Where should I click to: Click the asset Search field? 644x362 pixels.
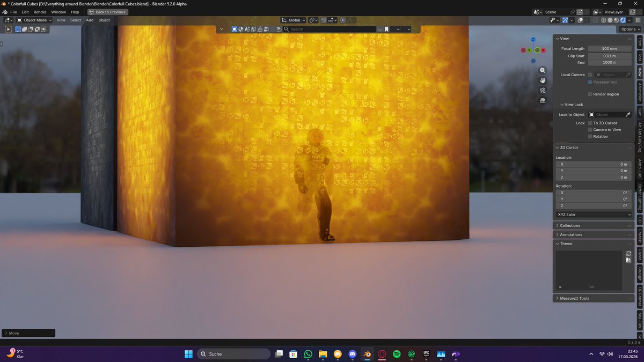coord(330,29)
